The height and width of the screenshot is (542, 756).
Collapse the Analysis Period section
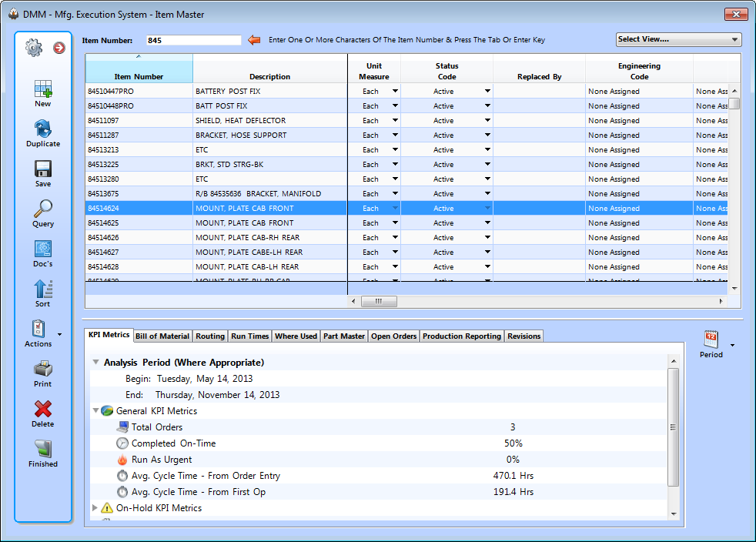point(96,362)
